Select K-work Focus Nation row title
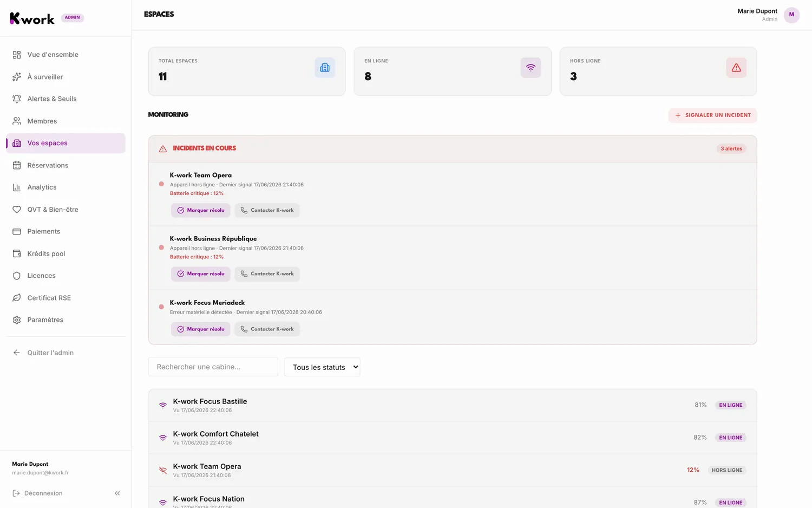Image resolution: width=812 pixels, height=508 pixels. point(209,499)
